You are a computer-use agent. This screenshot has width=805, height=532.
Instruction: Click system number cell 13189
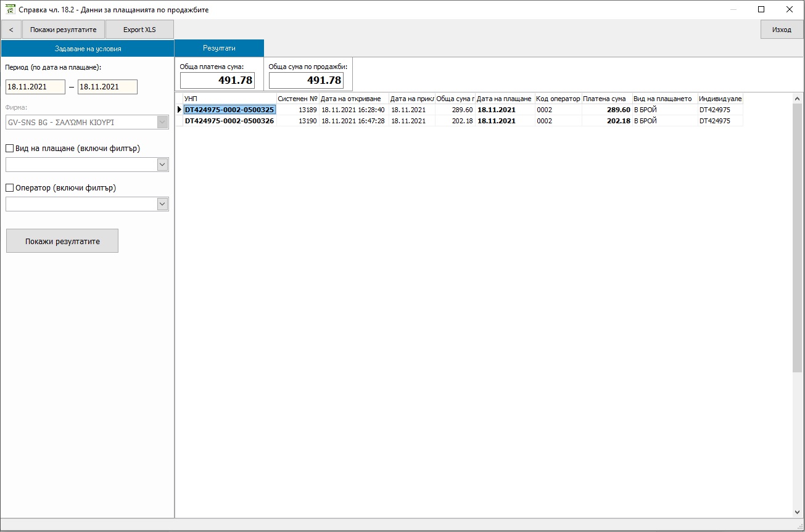coord(298,110)
